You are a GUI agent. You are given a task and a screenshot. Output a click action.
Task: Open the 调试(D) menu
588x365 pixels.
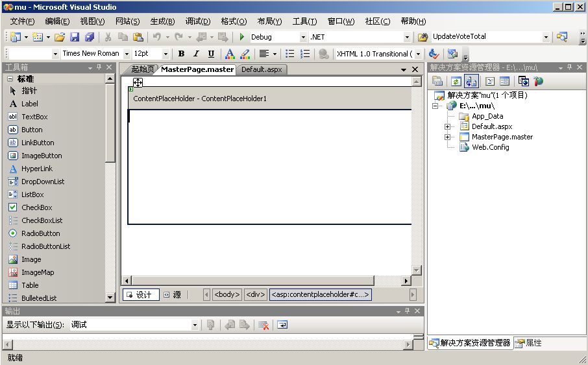(x=198, y=21)
